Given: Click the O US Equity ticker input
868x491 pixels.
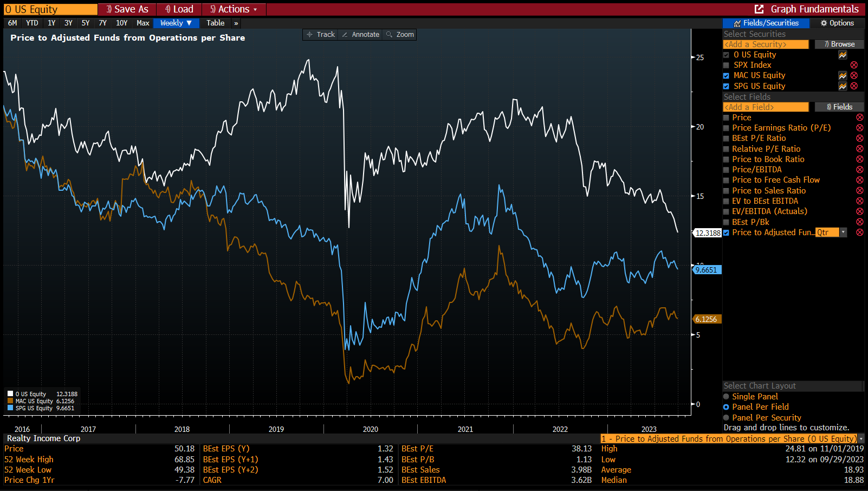Looking at the screenshot, I should 50,9.
